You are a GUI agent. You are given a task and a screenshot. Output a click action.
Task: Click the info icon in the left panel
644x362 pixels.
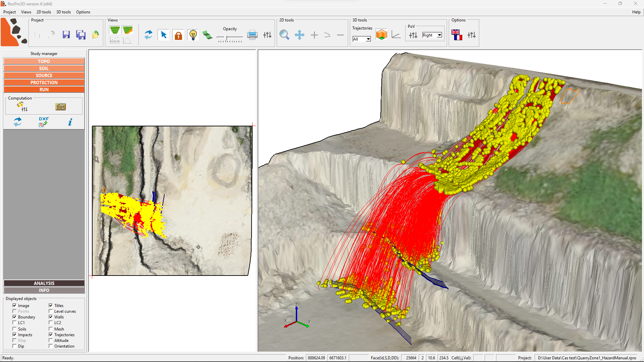coord(70,122)
